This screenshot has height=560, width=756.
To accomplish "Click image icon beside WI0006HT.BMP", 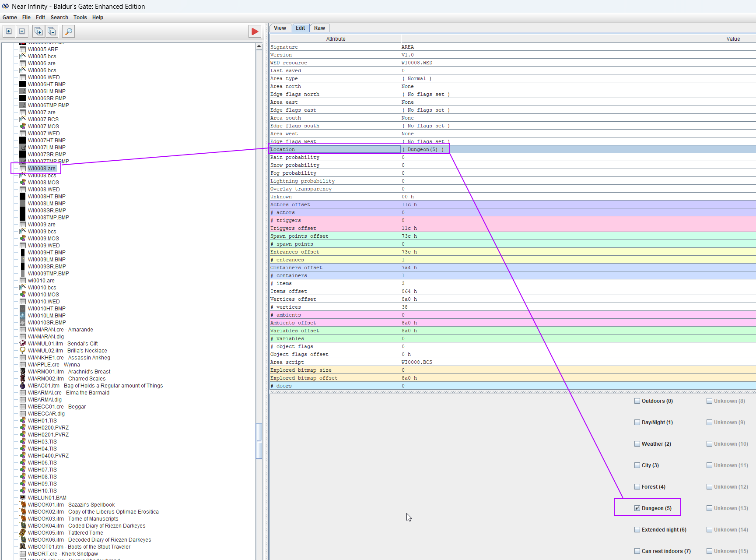I will pyautogui.click(x=23, y=84).
